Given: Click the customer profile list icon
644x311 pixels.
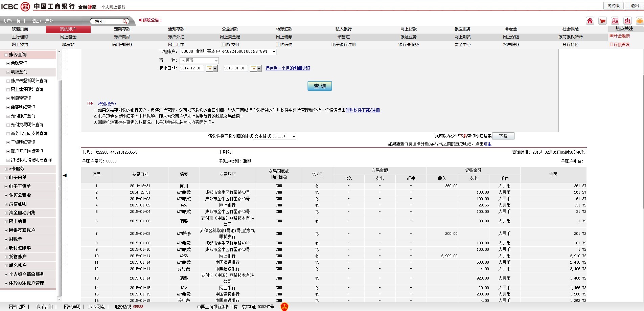Looking at the screenshot, I should click(x=615, y=21).
